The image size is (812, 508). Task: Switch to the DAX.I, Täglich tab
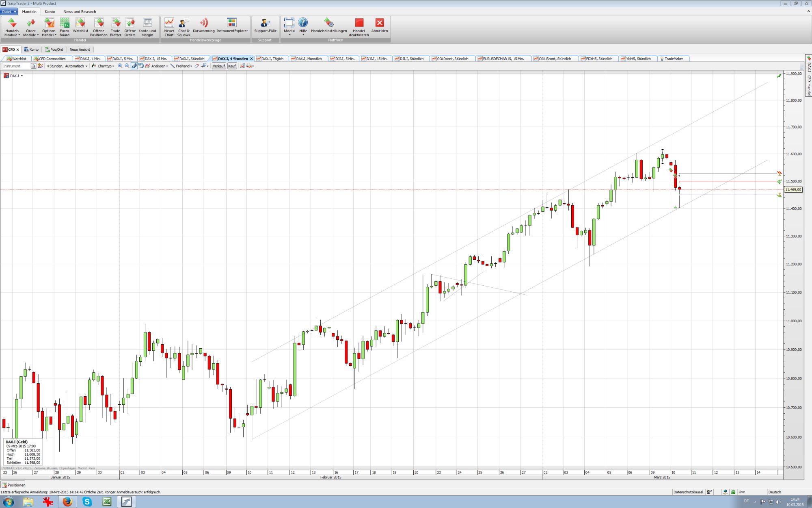click(x=272, y=59)
